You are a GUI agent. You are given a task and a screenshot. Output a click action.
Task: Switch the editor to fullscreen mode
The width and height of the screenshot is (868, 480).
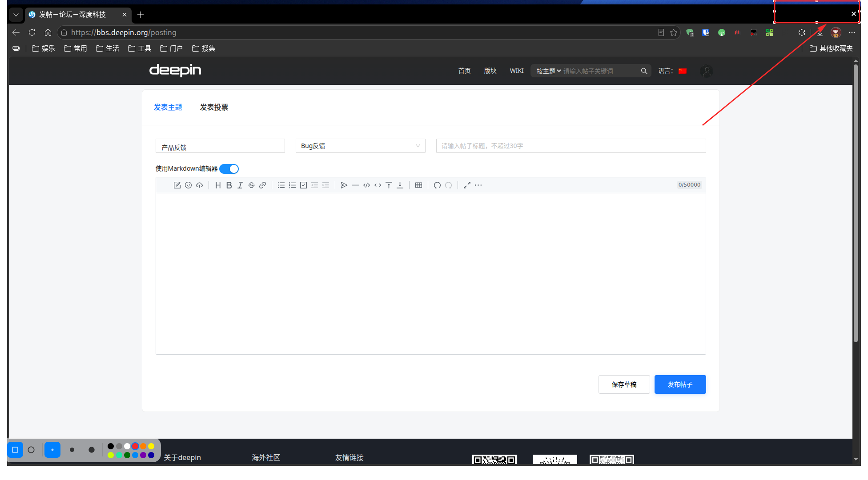pos(467,185)
